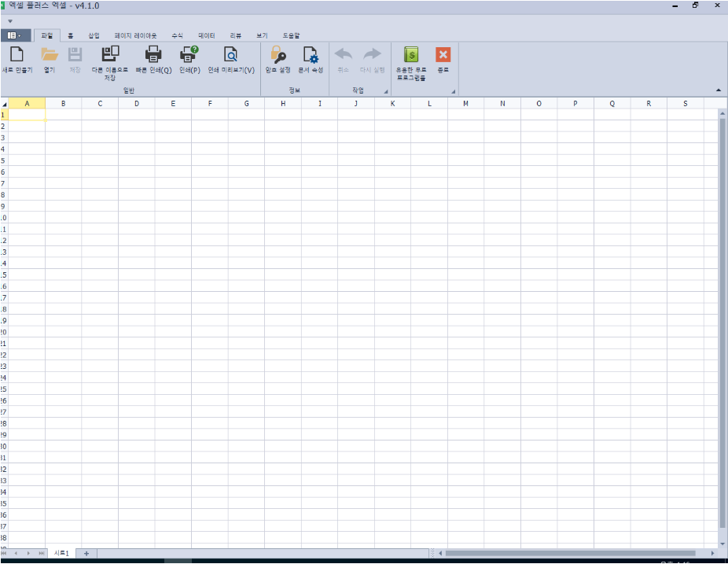Click the 다시 실행 redo arrow
The width and height of the screenshot is (728, 564).
pyautogui.click(x=372, y=54)
